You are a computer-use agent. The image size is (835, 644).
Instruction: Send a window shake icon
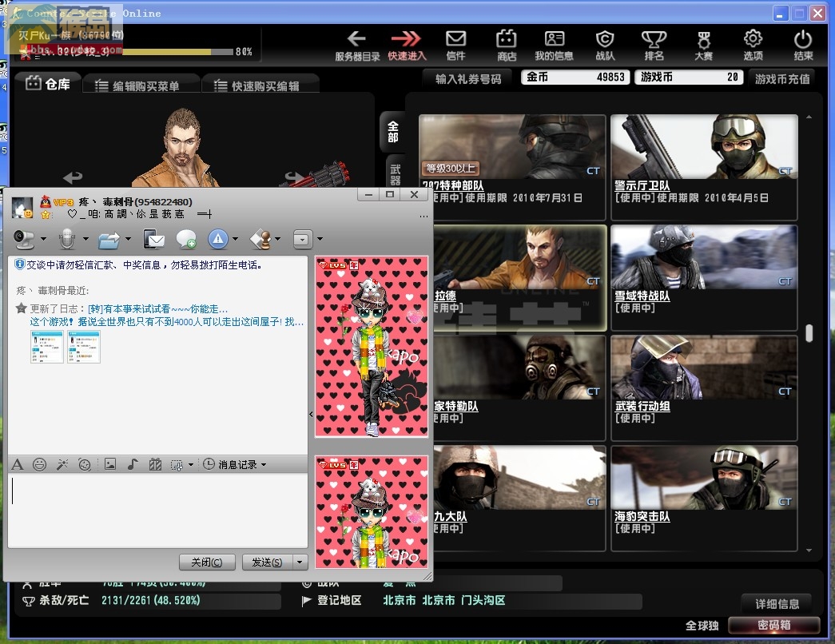point(85,464)
